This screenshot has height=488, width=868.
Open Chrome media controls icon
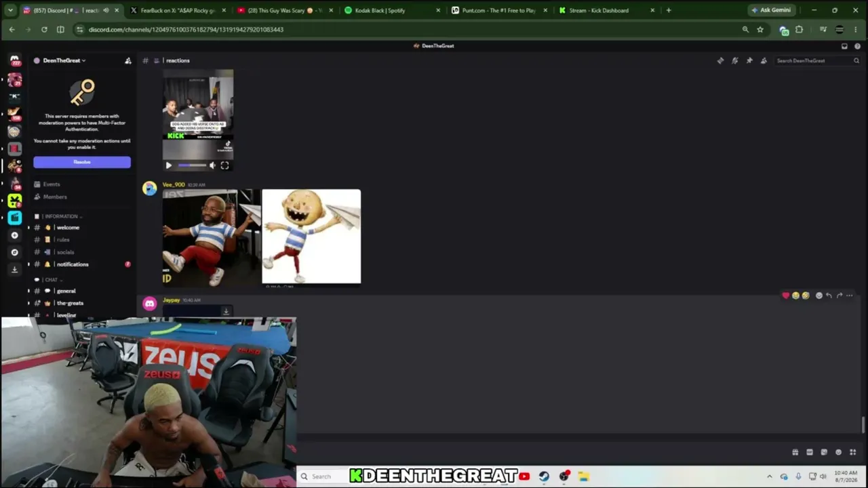click(x=823, y=29)
